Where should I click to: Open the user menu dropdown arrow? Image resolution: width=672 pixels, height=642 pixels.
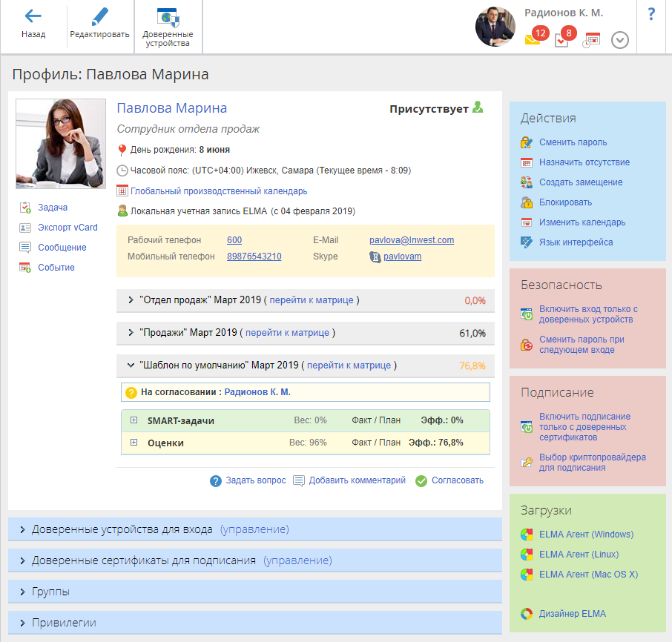tap(620, 40)
